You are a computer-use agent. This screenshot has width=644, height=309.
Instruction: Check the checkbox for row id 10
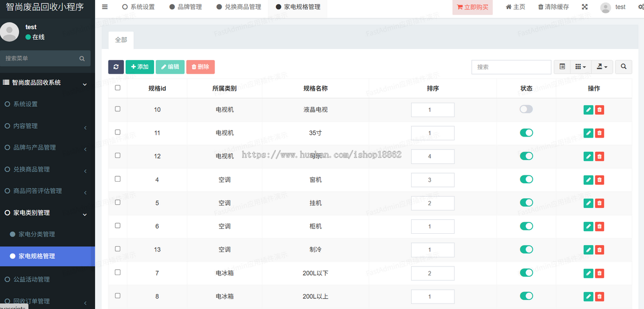point(118,109)
